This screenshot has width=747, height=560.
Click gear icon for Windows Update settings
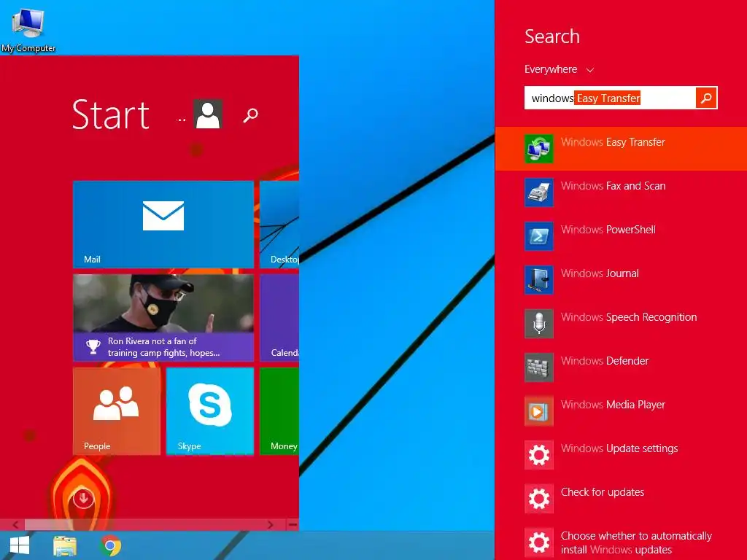point(539,455)
